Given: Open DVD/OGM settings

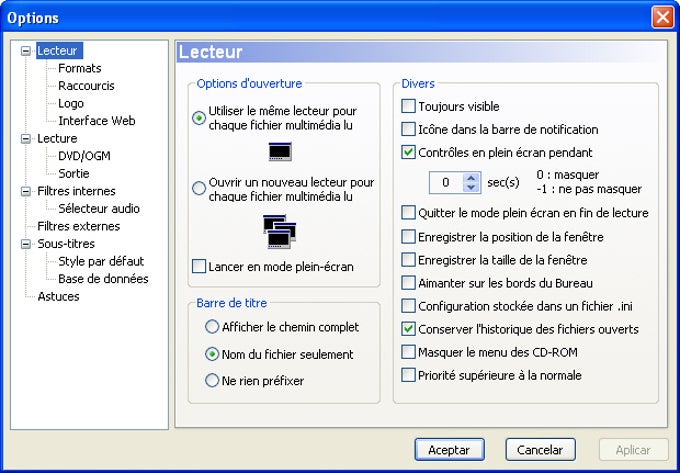Looking at the screenshot, I should click(84, 156).
